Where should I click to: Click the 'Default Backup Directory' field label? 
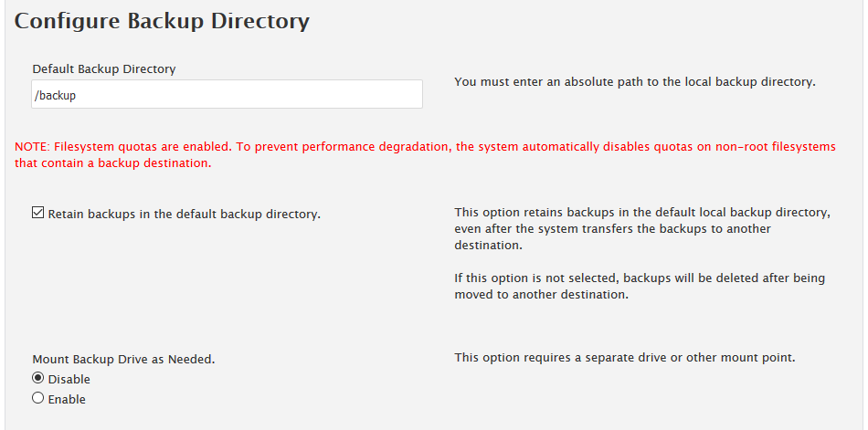[x=104, y=68]
